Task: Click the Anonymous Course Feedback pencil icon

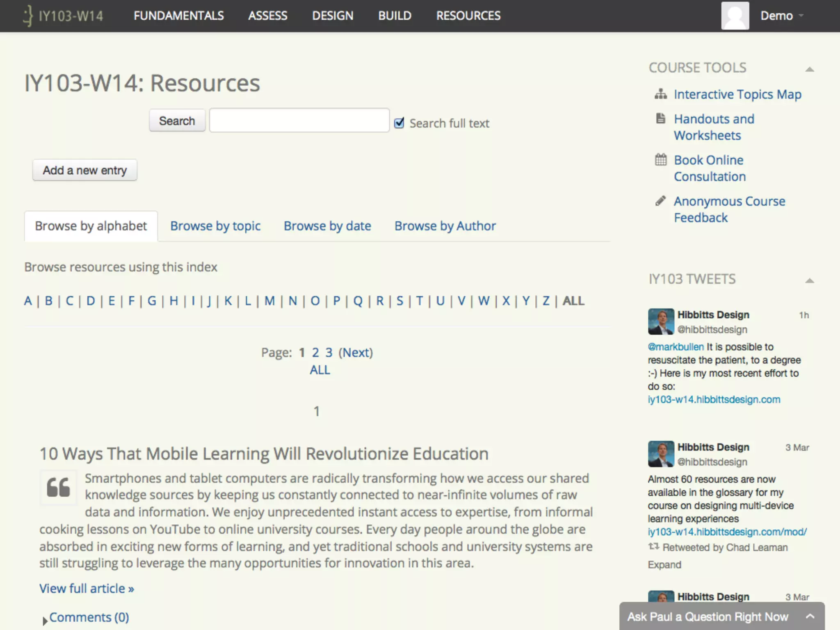Action: 660,201
